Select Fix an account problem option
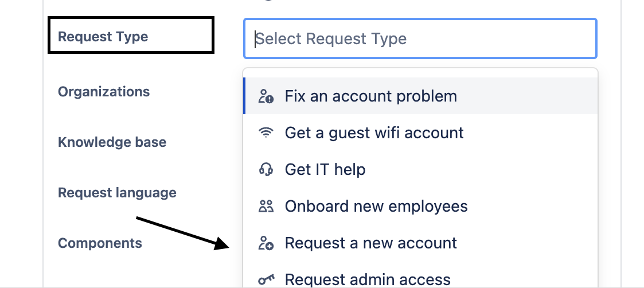 420,96
